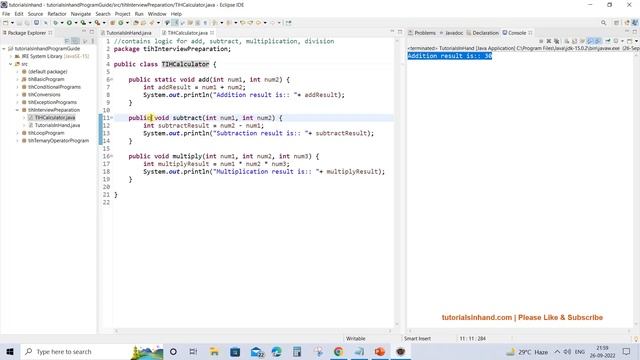The image size is (640, 360).
Task: Click the Terminate icon in Console toolbar
Action: click(x=541, y=41)
